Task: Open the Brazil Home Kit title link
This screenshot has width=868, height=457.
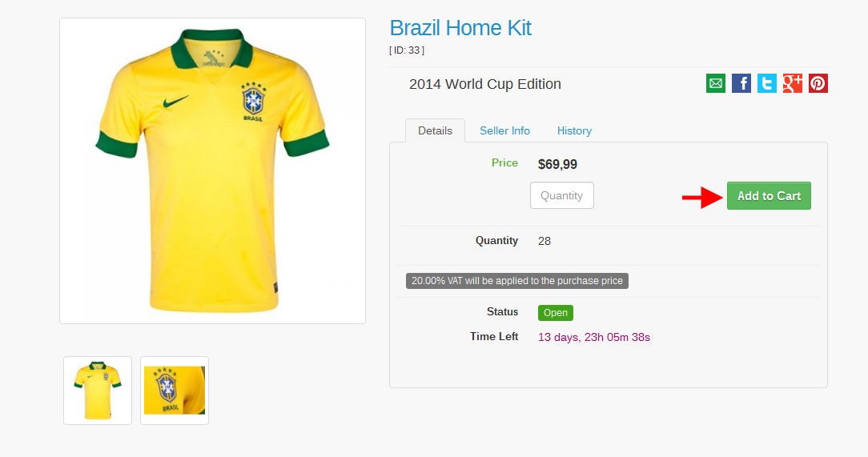Action: (460, 28)
